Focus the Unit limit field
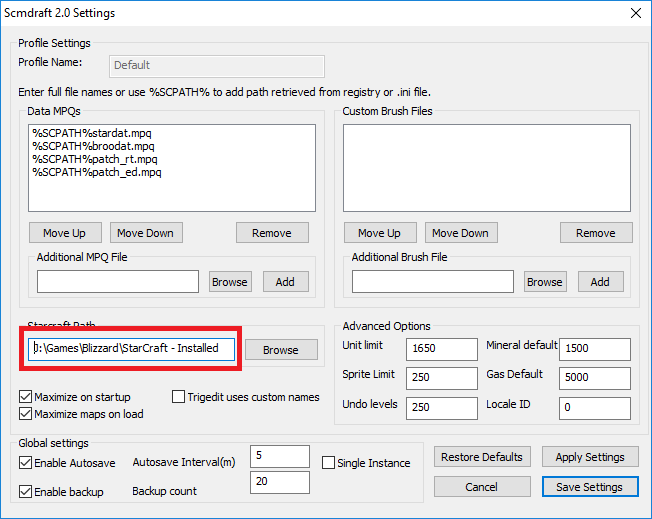Image resolution: width=652 pixels, height=519 pixels. click(x=442, y=349)
